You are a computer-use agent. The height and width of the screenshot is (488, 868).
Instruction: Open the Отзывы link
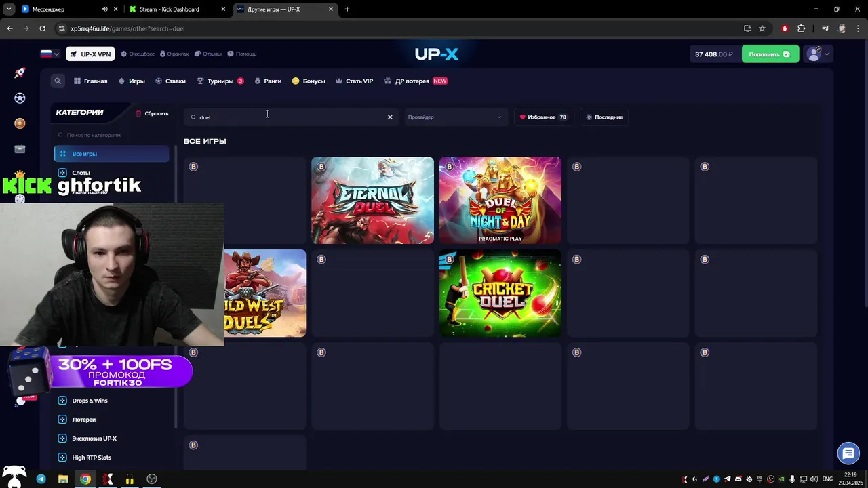coord(208,54)
